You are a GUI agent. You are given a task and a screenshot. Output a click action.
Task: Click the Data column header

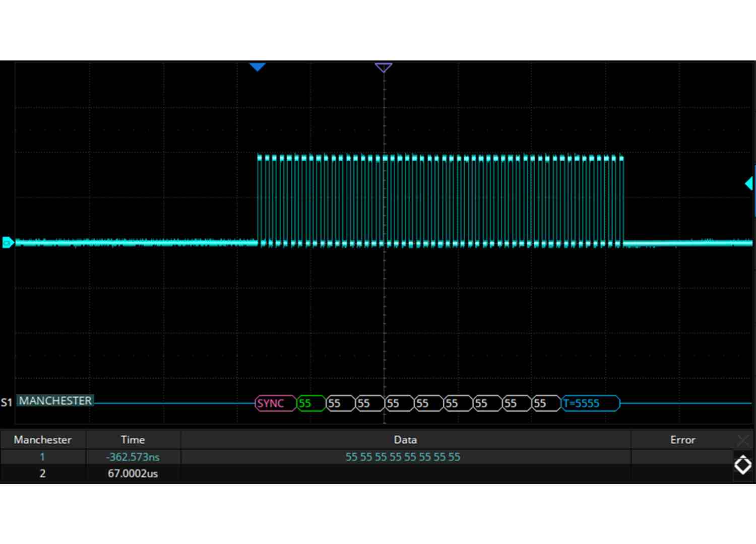point(405,440)
